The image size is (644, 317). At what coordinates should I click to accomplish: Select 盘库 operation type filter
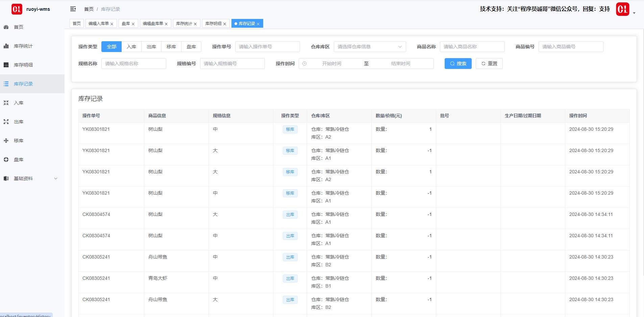tap(191, 47)
